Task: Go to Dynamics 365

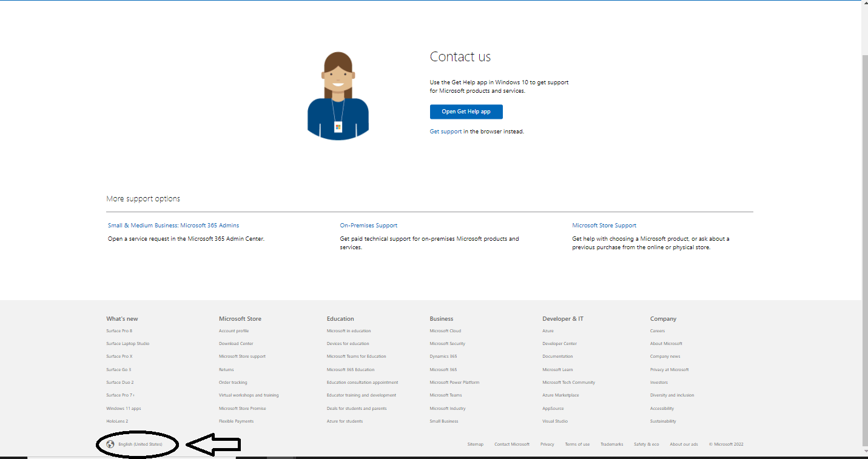Action: point(443,357)
